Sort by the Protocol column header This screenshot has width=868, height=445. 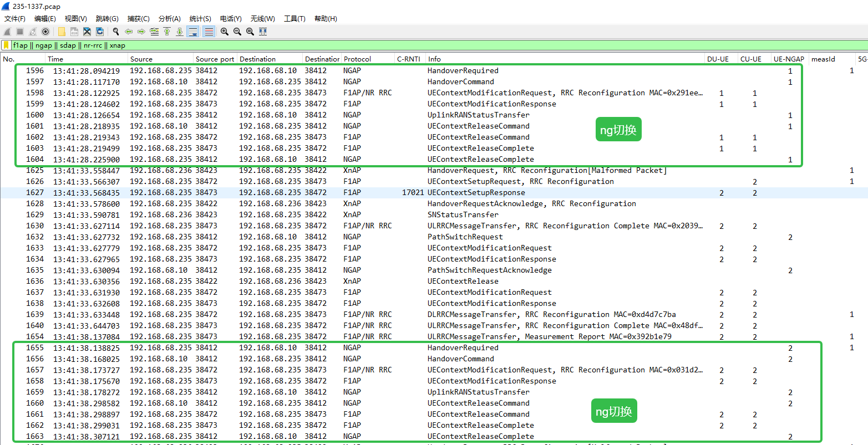point(368,59)
